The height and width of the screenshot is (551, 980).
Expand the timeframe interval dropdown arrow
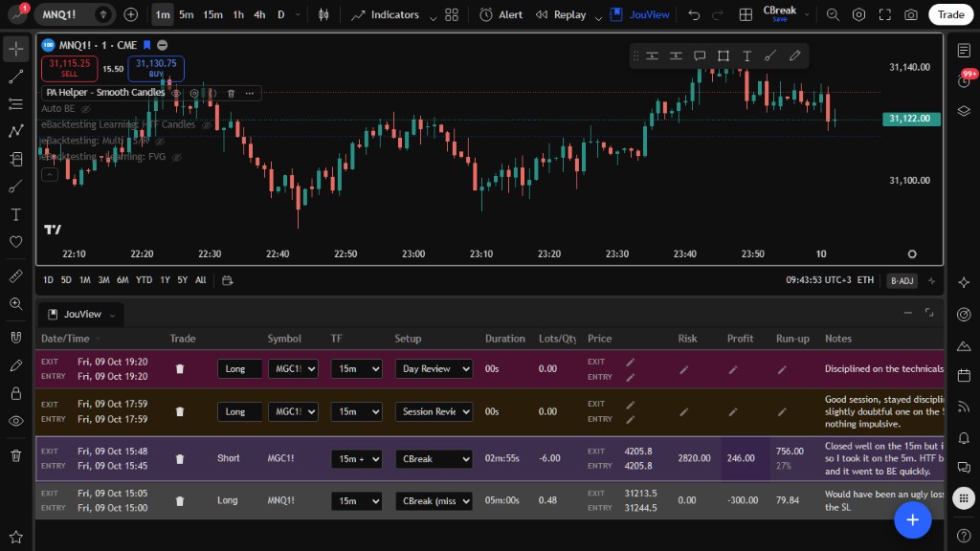coord(299,14)
